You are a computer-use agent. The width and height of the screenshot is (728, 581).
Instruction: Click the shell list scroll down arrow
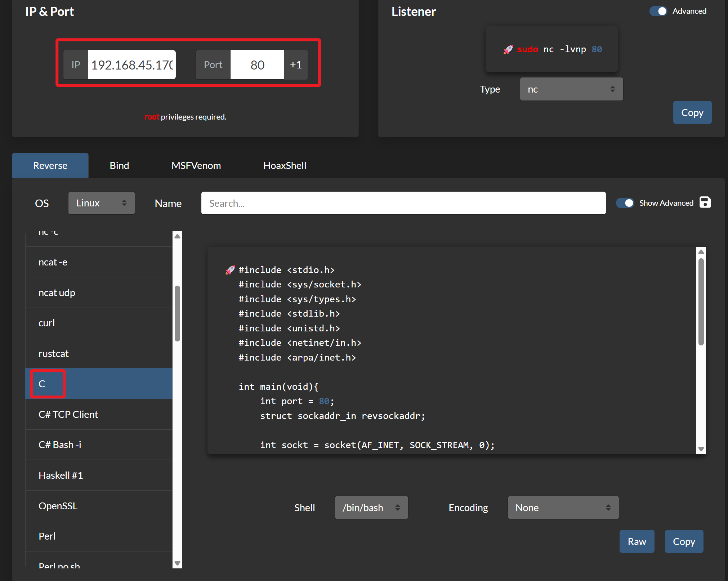pos(177,563)
